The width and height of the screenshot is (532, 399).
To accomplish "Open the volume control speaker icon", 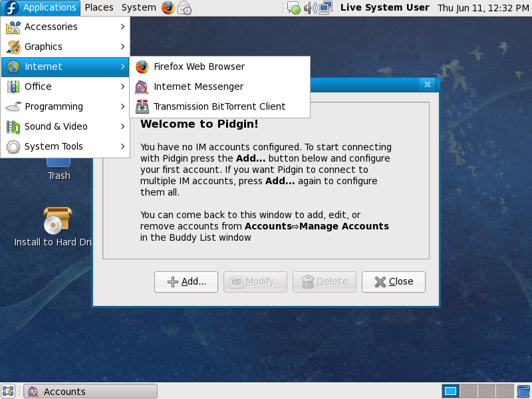I will click(x=310, y=8).
